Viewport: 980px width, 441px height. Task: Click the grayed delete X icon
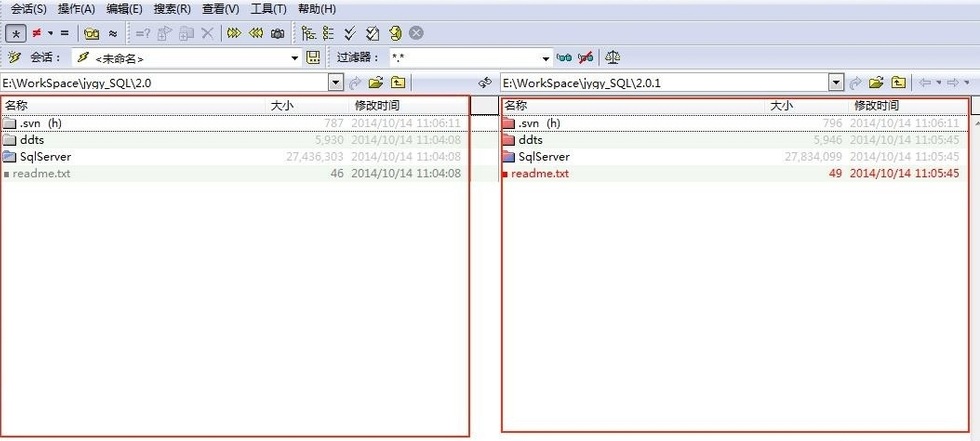click(208, 33)
